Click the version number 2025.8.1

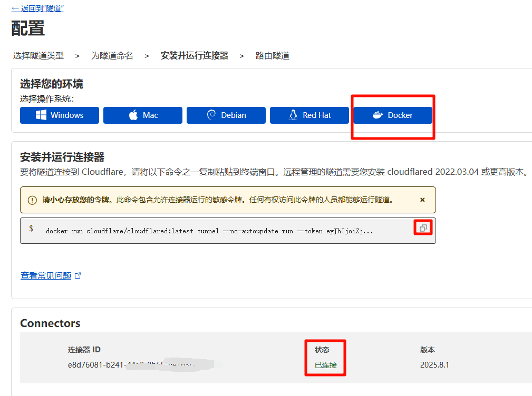click(434, 365)
